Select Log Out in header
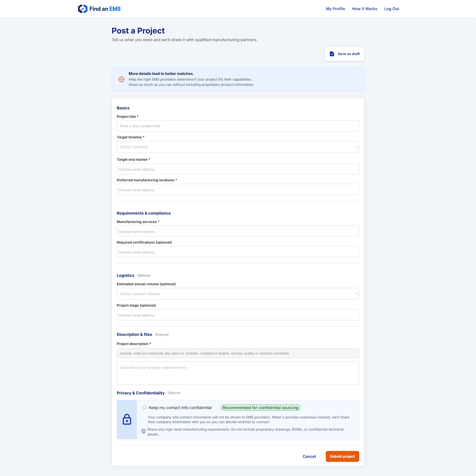The image size is (476, 476). click(392, 9)
